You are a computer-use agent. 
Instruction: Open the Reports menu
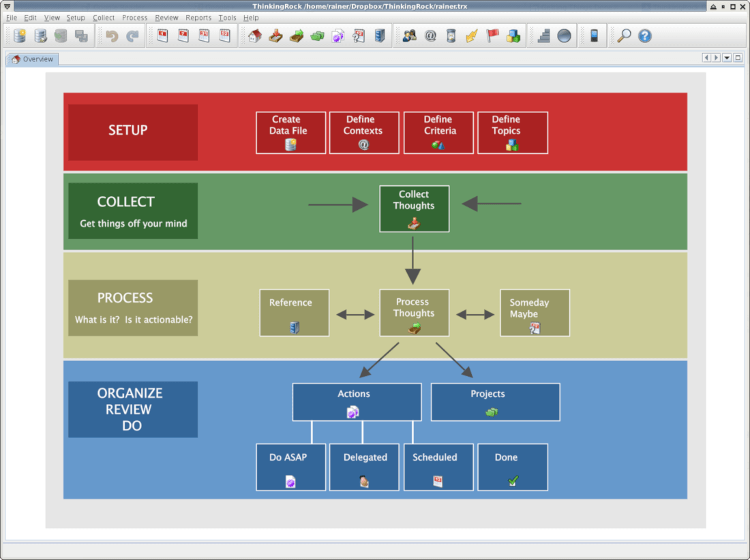point(198,18)
